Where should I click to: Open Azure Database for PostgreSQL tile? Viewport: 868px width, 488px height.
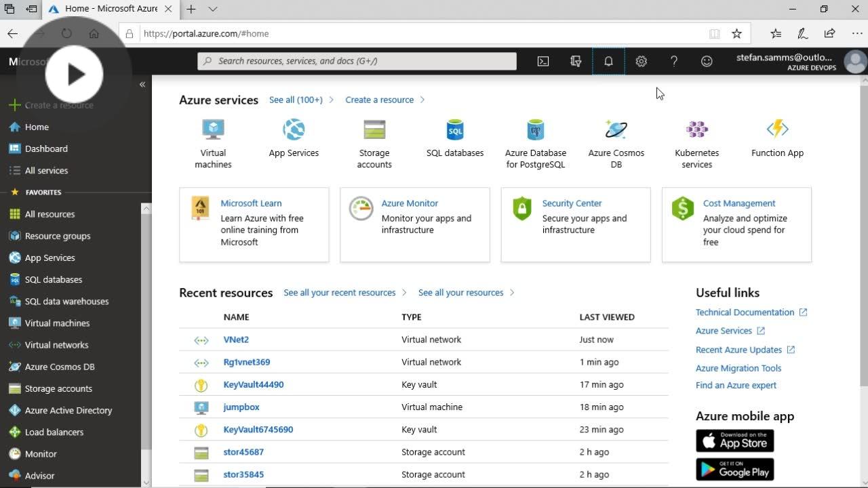[536, 144]
